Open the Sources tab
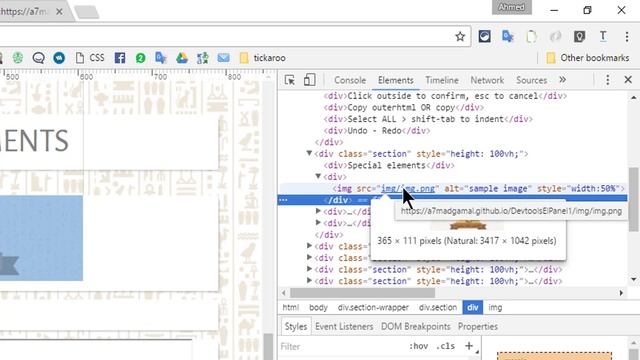This screenshot has height=360, width=640. tap(531, 80)
